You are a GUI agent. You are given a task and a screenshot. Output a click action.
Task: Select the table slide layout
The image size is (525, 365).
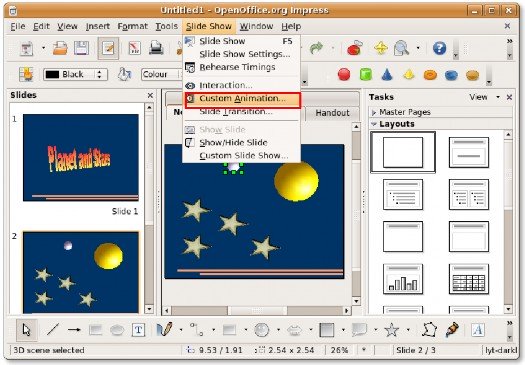[468, 279]
